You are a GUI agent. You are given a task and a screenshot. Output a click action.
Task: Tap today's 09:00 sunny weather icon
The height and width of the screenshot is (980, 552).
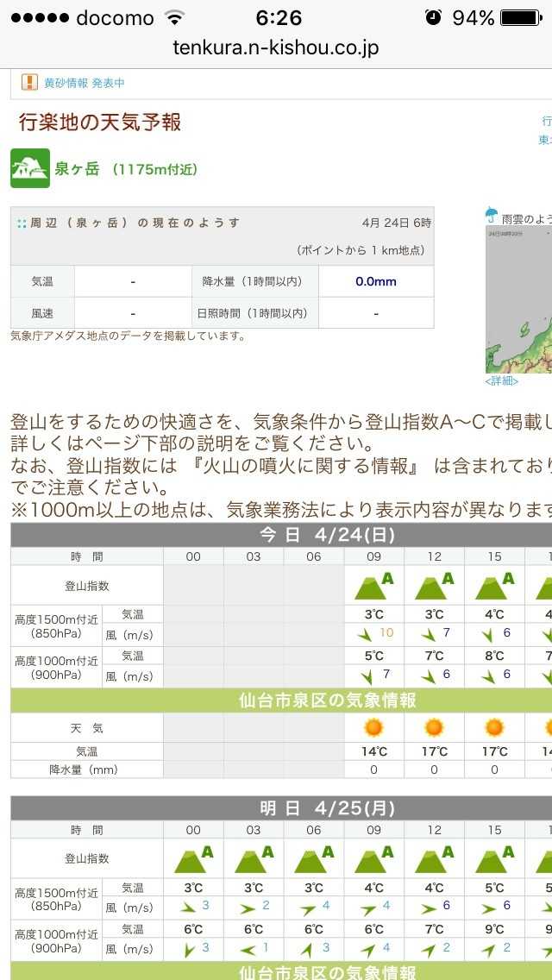pos(373,727)
